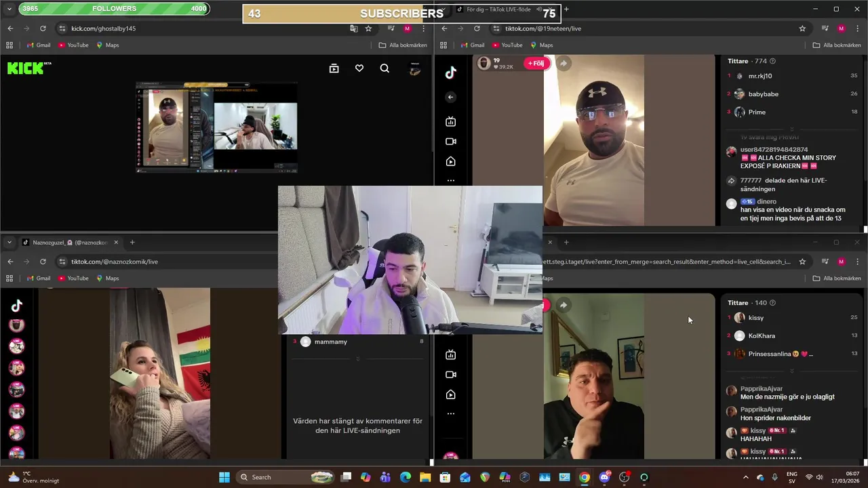Reload the naznozkomik live page

pos(43,262)
